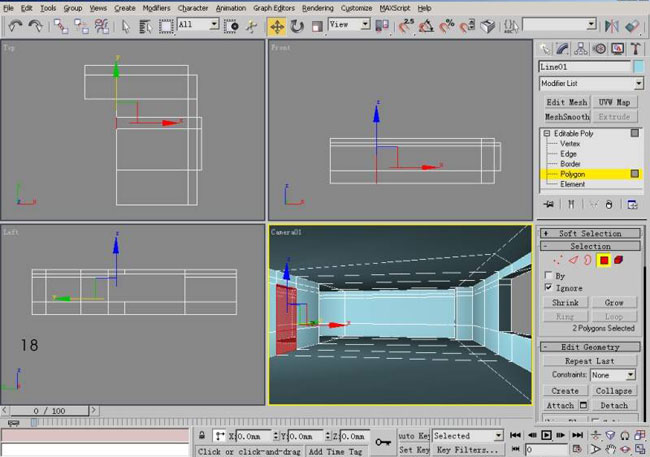Click the Align tool icon
This screenshot has height=457, width=650.
pyautogui.click(x=632, y=26)
